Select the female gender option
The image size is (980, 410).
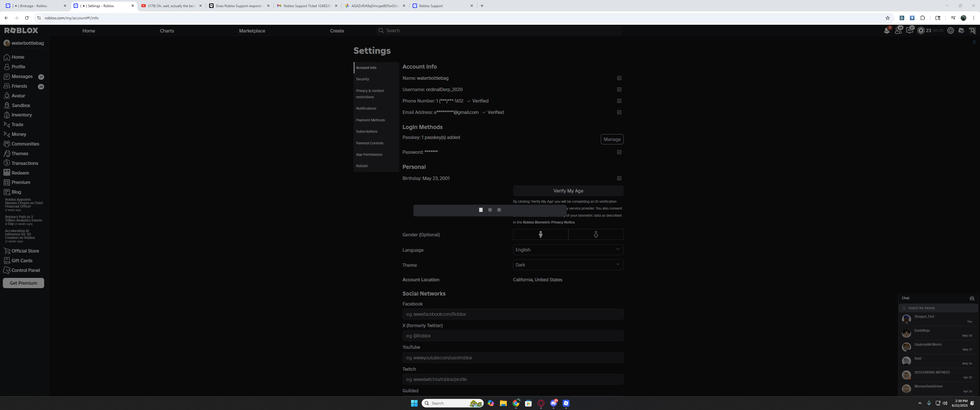tap(596, 235)
